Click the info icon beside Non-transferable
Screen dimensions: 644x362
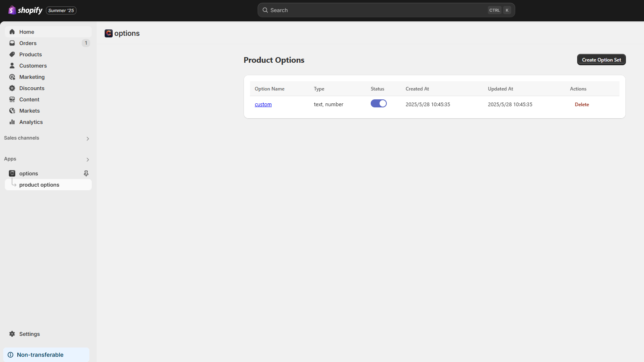[x=10, y=355]
